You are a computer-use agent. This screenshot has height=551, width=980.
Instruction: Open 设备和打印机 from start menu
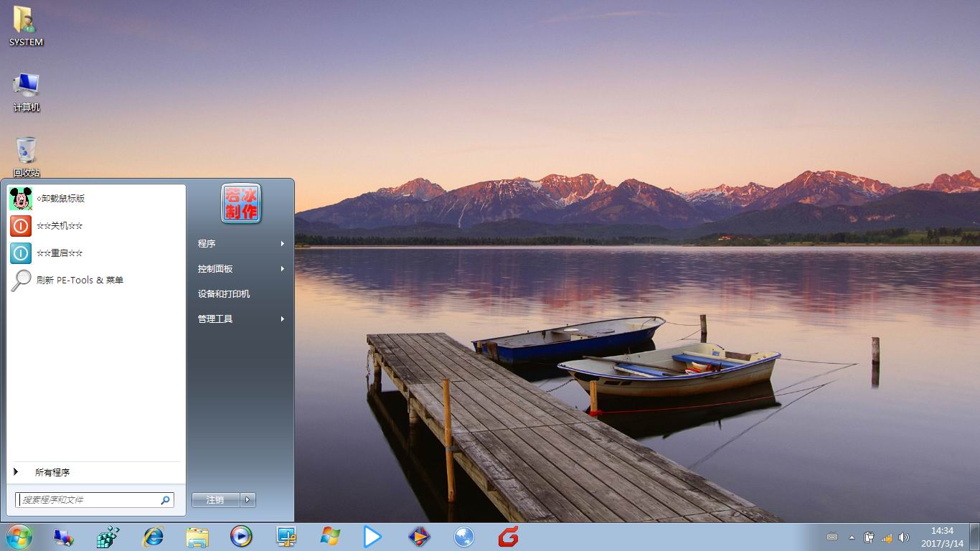pyautogui.click(x=241, y=294)
